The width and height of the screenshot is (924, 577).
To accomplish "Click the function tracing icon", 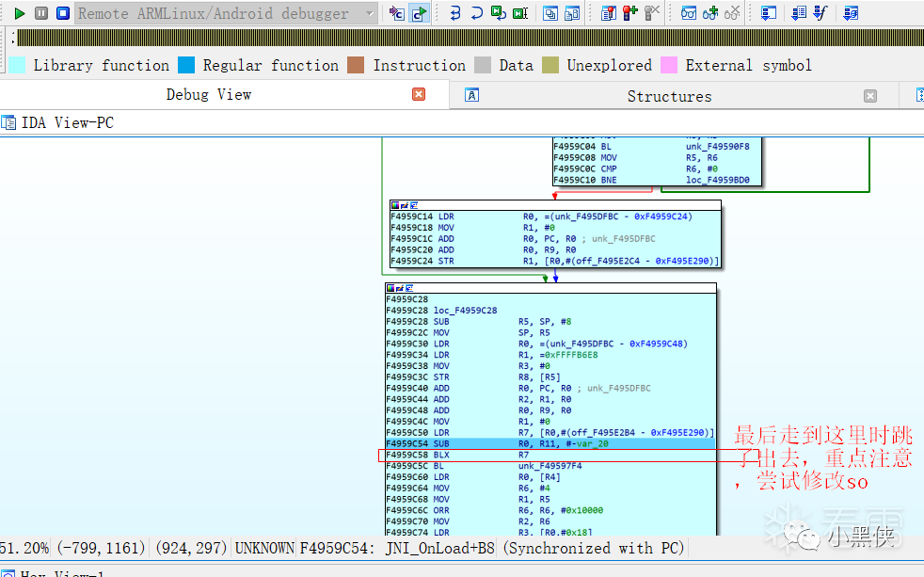I will 820,13.
